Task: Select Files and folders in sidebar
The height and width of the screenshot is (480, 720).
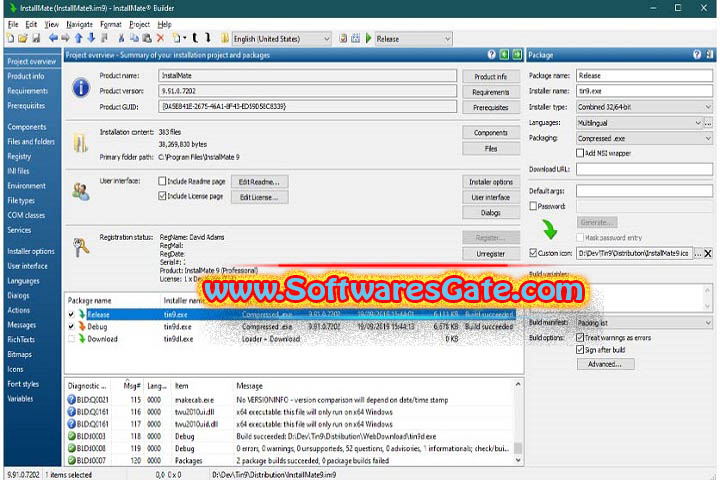Action: coord(31,141)
